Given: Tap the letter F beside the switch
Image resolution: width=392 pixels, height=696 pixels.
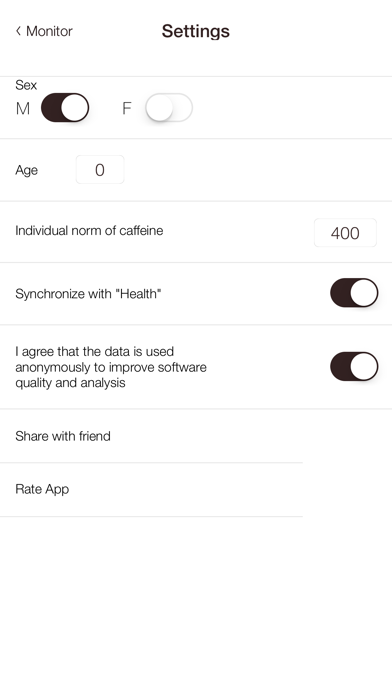Looking at the screenshot, I should pyautogui.click(x=127, y=108).
